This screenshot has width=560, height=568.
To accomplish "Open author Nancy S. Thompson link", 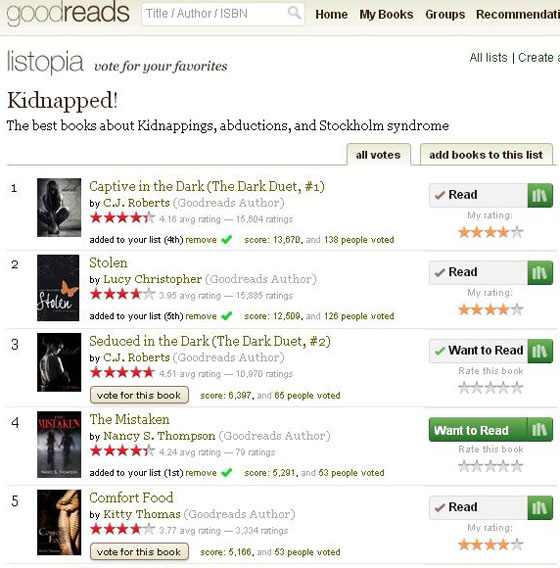I will (x=159, y=436).
